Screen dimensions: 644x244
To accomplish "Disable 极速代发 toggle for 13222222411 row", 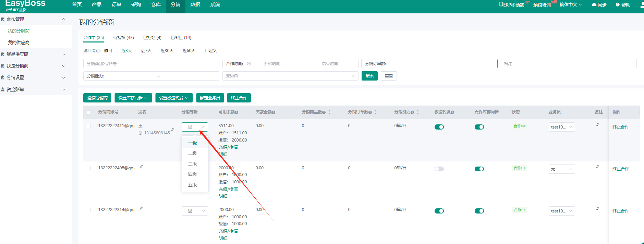I will click(439, 127).
